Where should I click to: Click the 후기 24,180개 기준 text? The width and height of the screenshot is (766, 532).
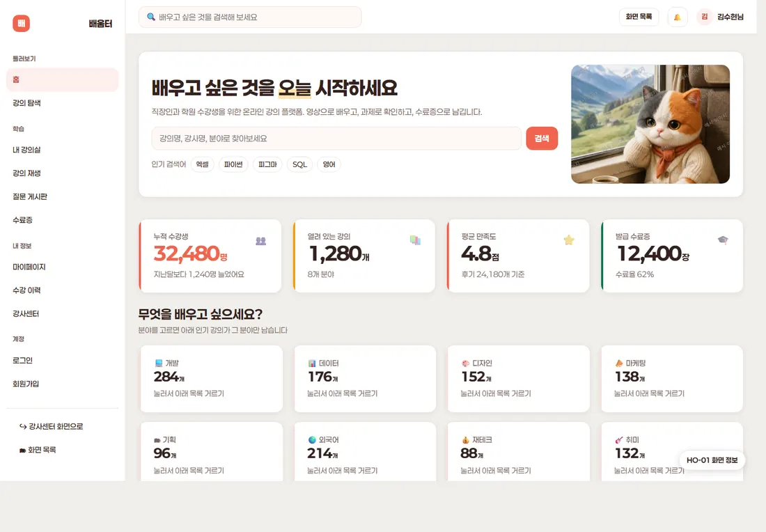(493, 274)
